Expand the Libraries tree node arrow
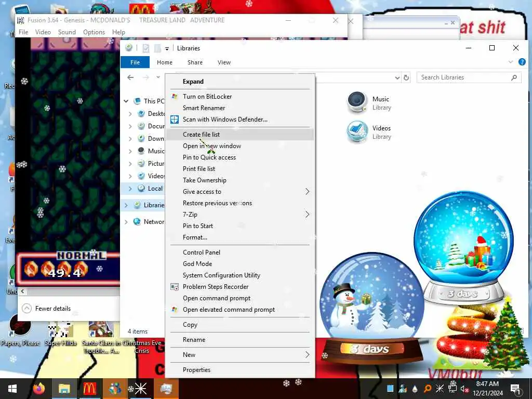 126,205
